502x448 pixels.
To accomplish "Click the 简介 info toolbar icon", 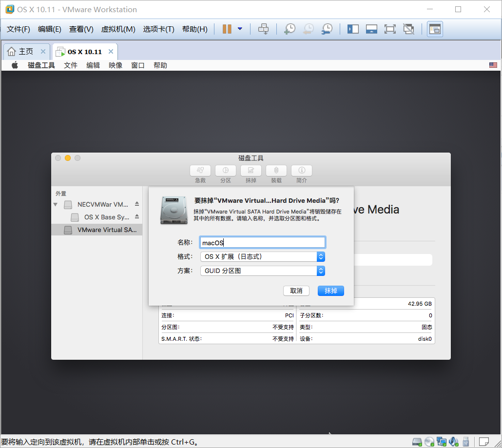I will pyautogui.click(x=301, y=170).
